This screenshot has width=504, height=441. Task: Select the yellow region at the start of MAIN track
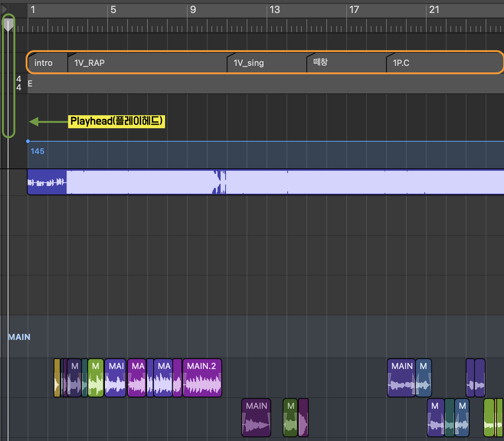click(57, 378)
